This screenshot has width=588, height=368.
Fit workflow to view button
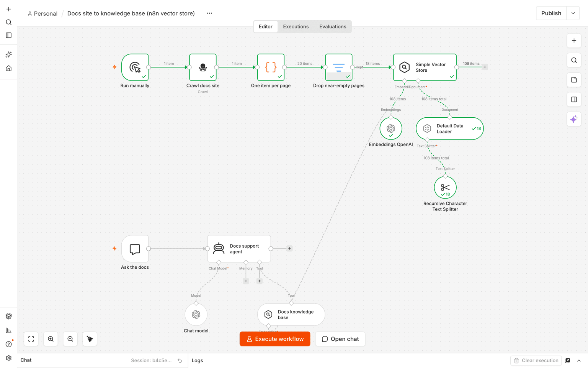pyautogui.click(x=31, y=339)
